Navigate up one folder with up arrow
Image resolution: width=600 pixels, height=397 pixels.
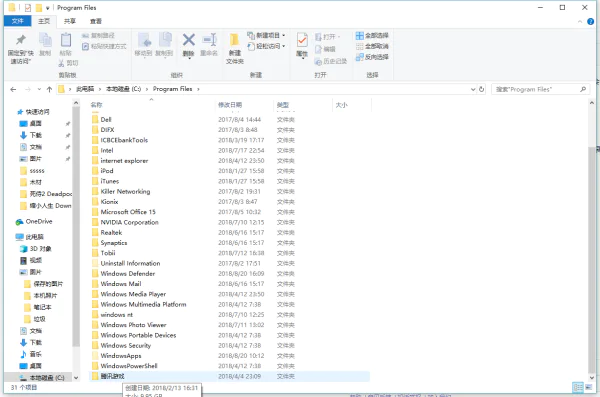pos(49,89)
